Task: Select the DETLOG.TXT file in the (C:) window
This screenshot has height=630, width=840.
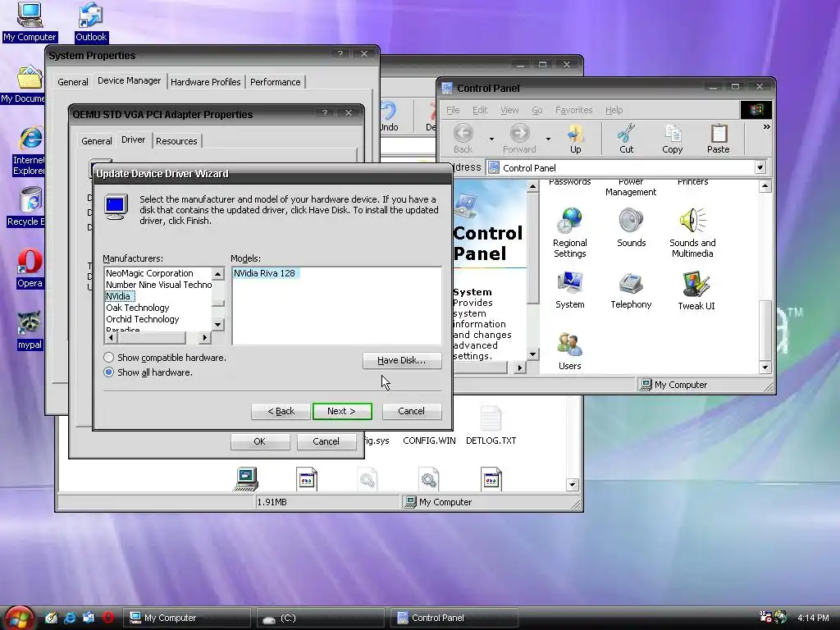Action: [x=491, y=426]
